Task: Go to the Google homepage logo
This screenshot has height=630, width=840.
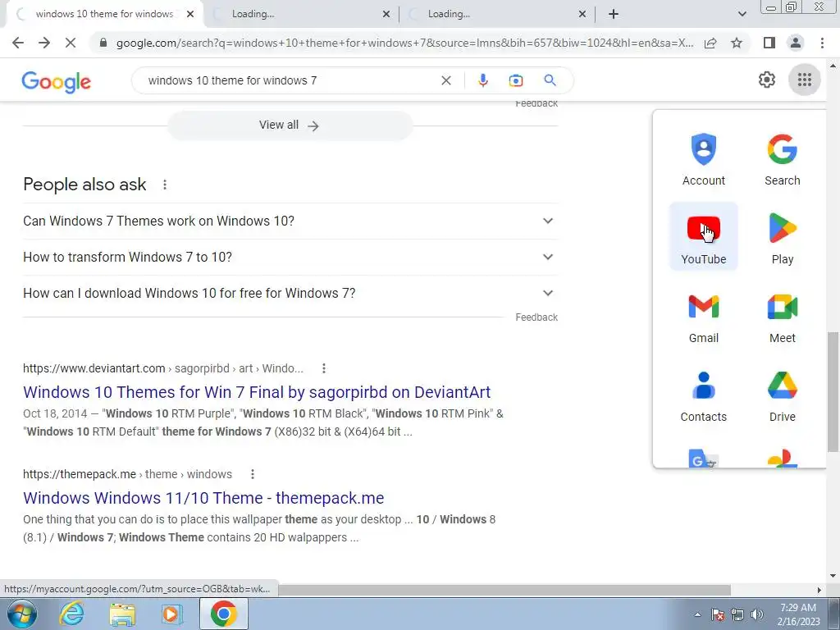Action: click(57, 81)
